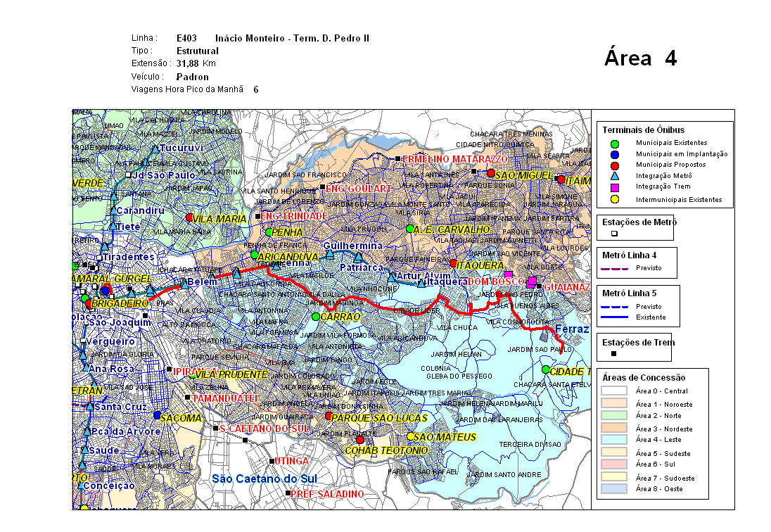The width and height of the screenshot is (771, 532).
Task: Click the green Municipais Existentes legend circle
Action: coord(615,144)
